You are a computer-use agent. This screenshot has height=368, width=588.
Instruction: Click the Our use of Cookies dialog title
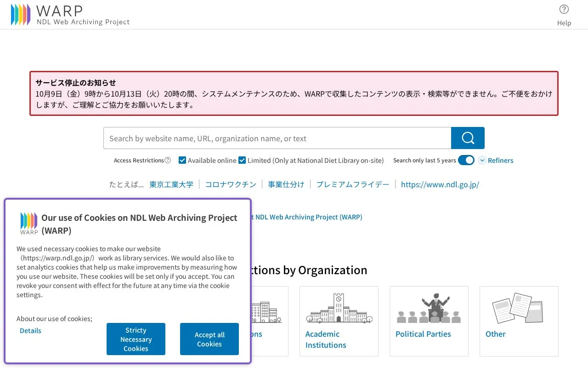[139, 224]
